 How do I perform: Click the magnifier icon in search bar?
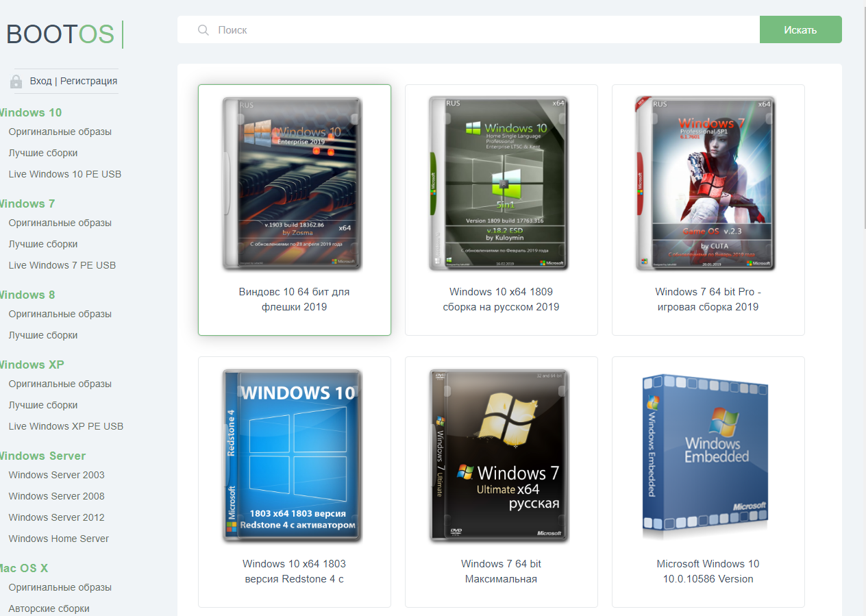(x=203, y=30)
